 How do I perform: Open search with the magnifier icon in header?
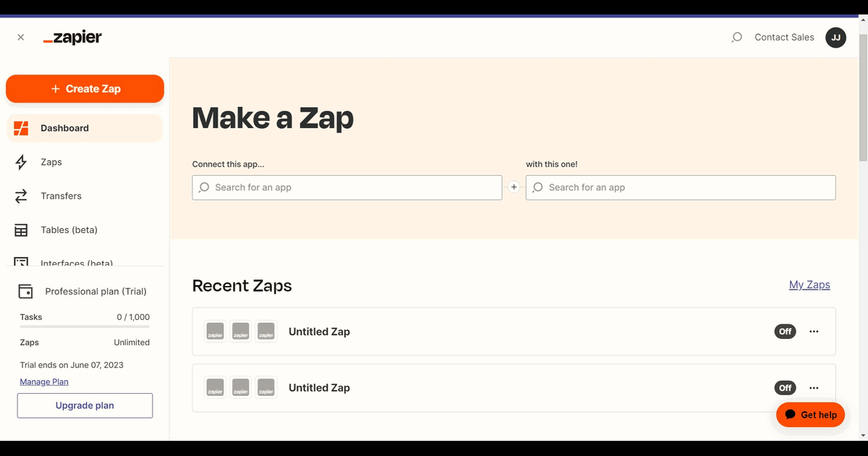(736, 38)
